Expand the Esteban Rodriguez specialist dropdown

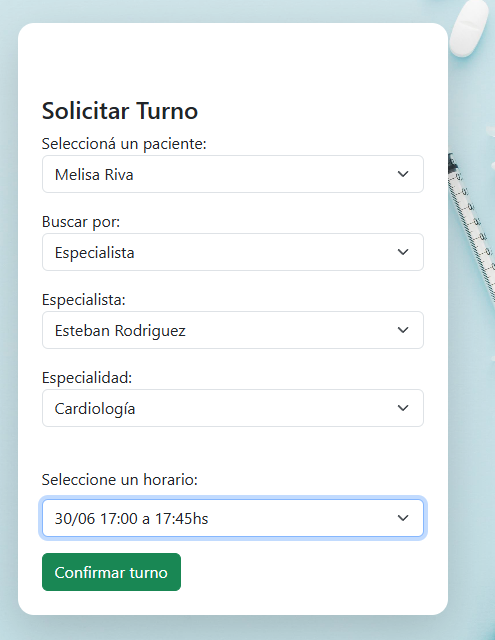click(x=233, y=330)
